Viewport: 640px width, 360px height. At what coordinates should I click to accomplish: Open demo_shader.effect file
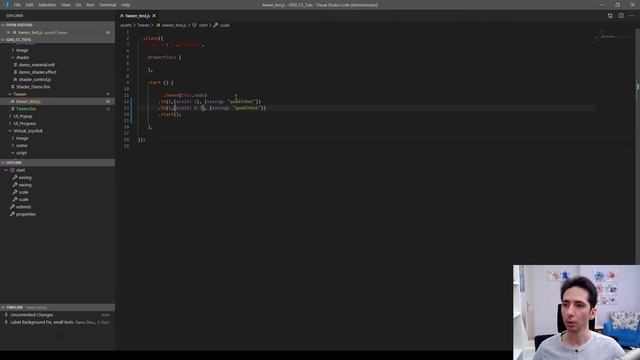(38, 72)
